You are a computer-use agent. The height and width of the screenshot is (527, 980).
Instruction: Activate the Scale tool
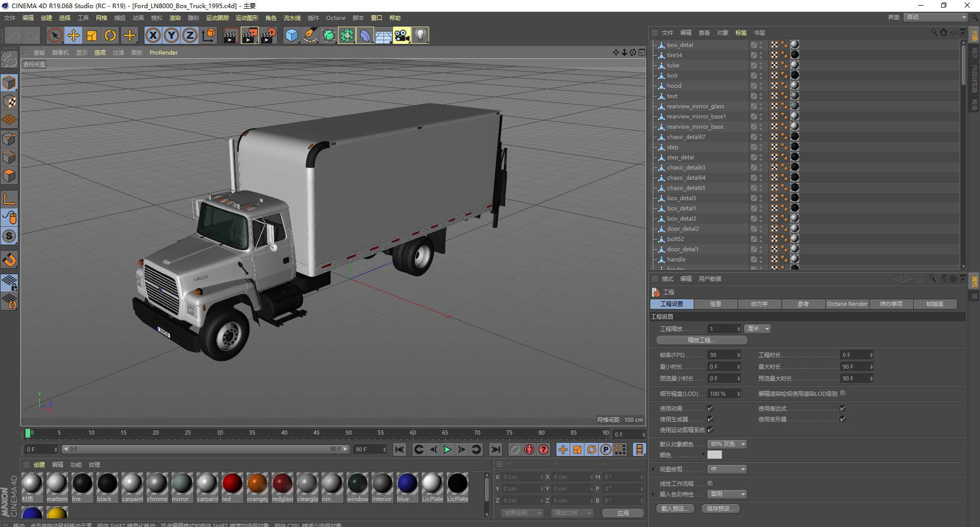coord(92,35)
